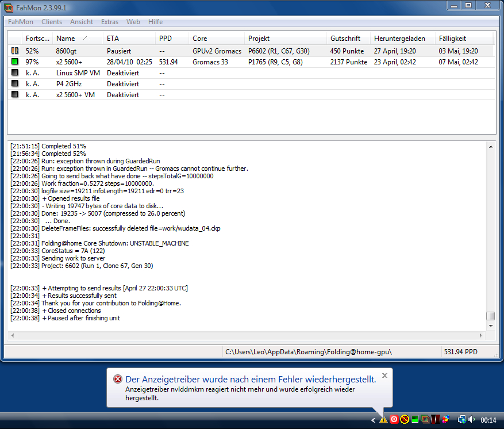Click the Gromacs 33 core cell

(x=210, y=62)
